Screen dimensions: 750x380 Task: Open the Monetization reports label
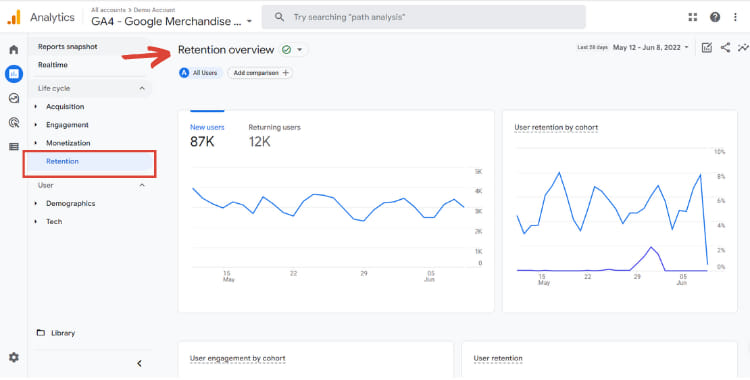(68, 143)
